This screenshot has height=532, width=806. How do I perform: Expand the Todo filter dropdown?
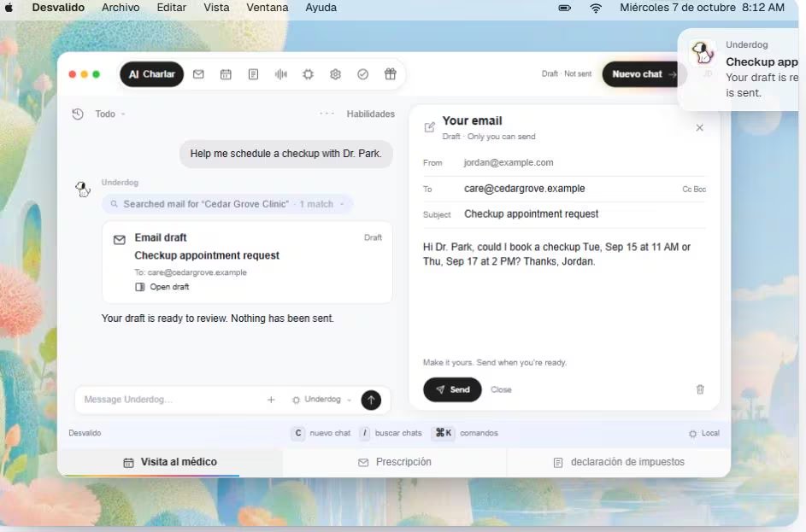tap(110, 114)
